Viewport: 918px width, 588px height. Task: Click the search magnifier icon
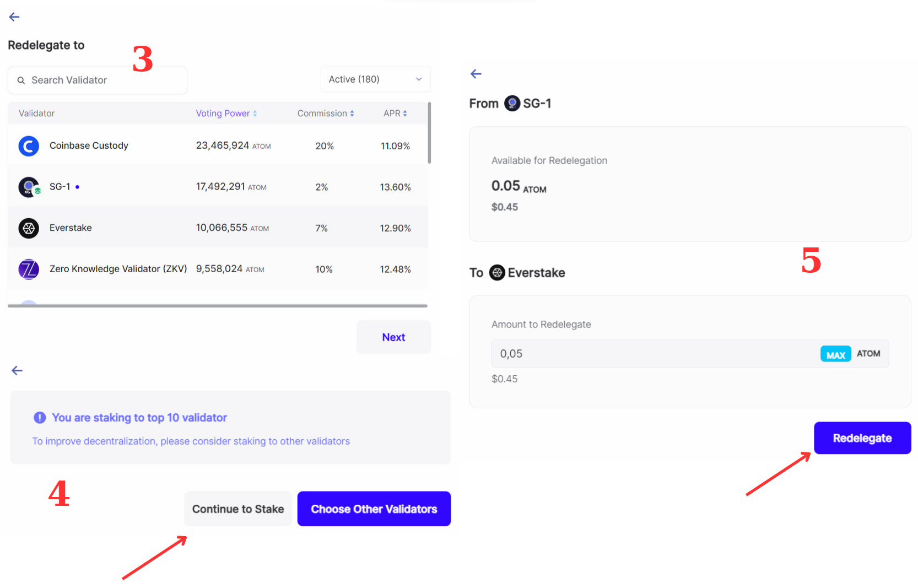point(21,80)
